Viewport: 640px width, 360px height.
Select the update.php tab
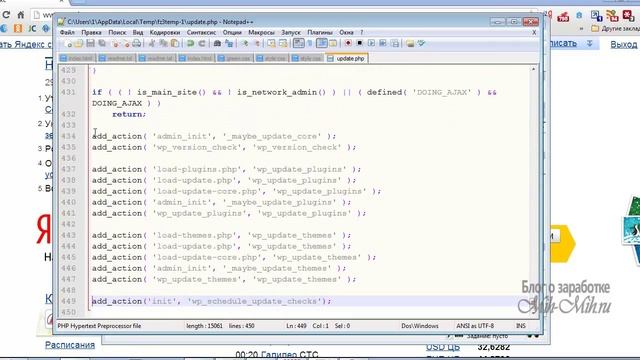tap(347, 58)
